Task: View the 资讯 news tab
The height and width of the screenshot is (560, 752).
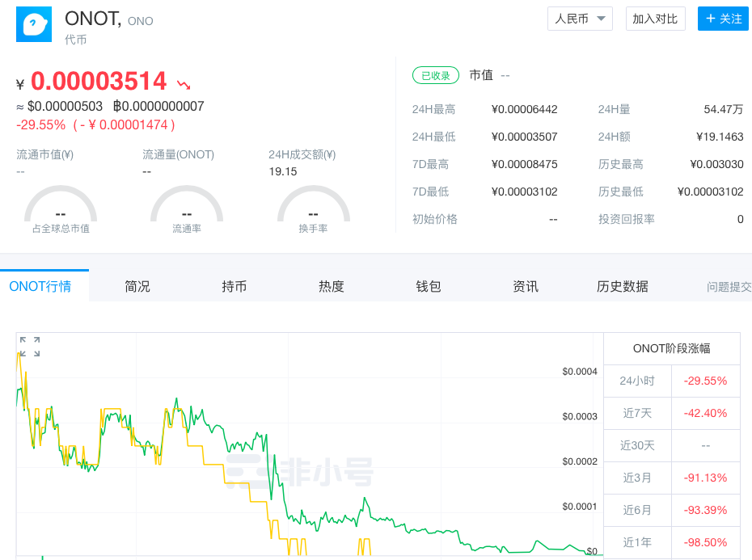Action: (526, 286)
